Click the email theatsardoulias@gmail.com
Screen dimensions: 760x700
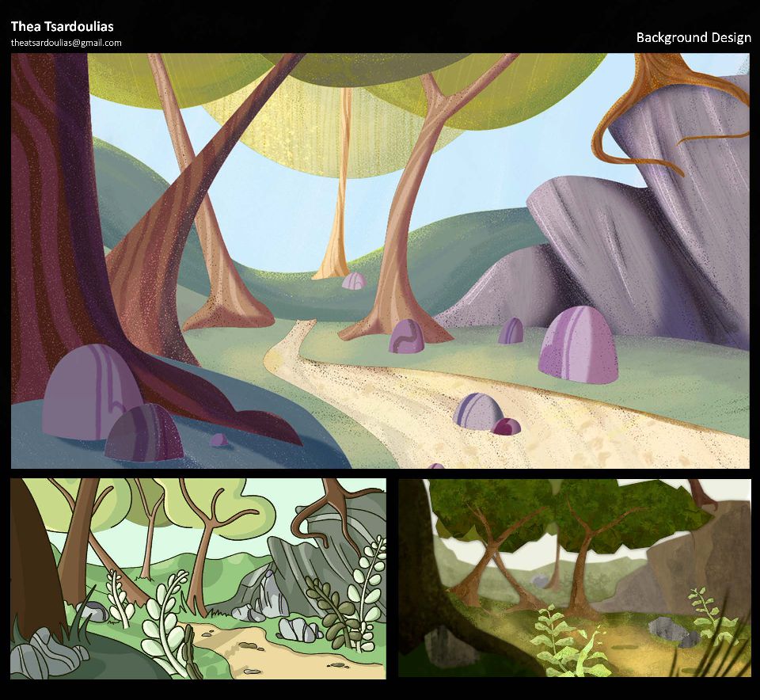coord(66,43)
